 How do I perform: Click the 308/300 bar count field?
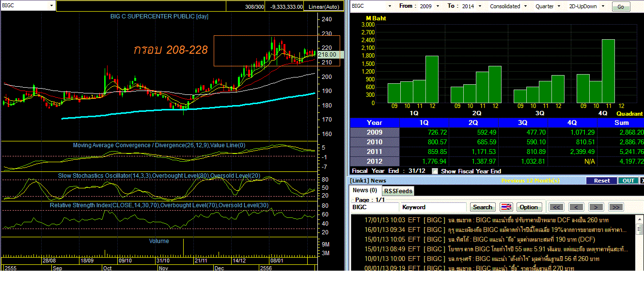(x=254, y=6)
